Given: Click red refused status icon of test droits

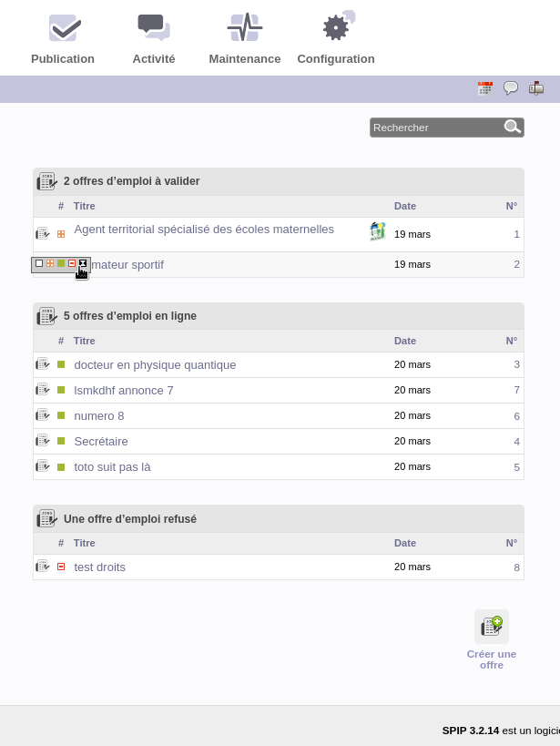Looking at the screenshot, I should (x=61, y=567).
